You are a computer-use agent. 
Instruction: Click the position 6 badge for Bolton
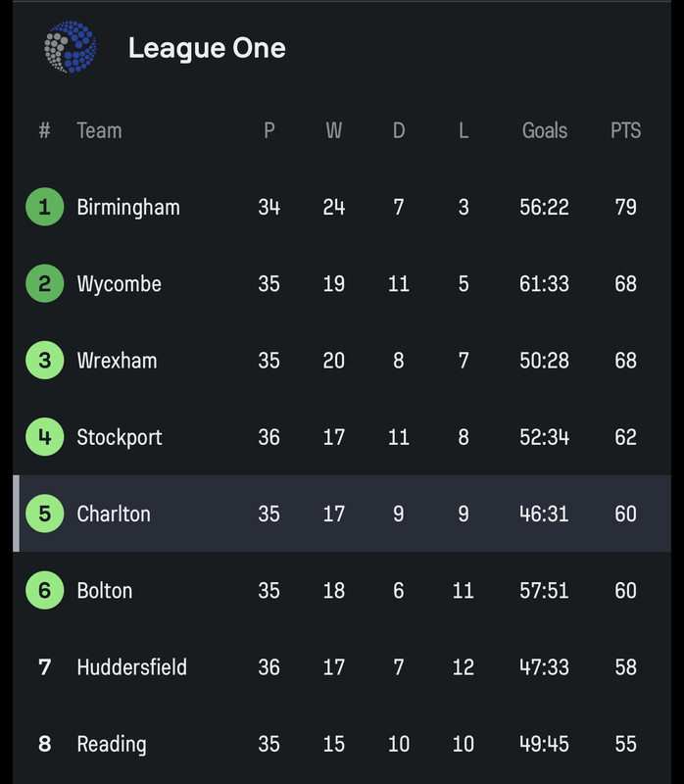[44, 590]
